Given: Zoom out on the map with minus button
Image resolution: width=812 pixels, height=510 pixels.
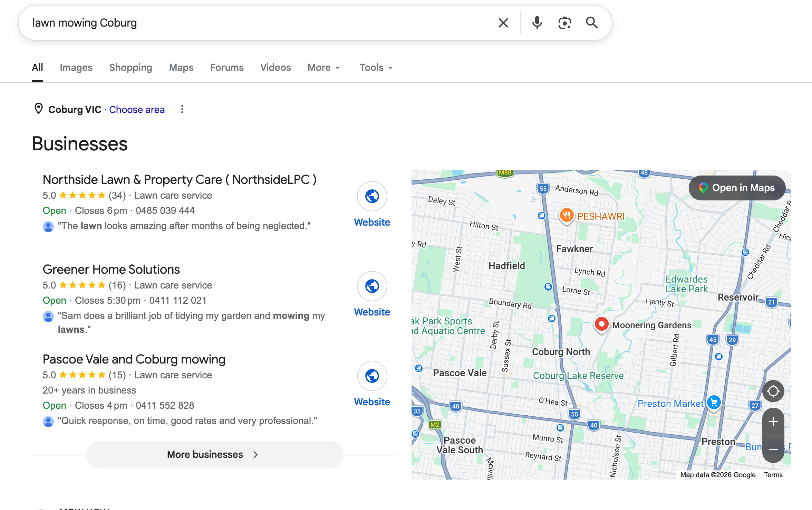Looking at the screenshot, I should (x=773, y=449).
